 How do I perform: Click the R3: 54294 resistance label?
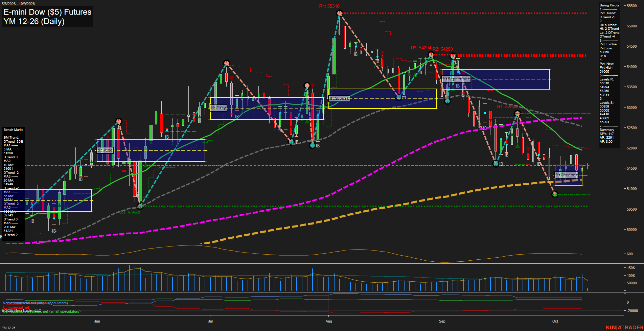tap(421, 48)
